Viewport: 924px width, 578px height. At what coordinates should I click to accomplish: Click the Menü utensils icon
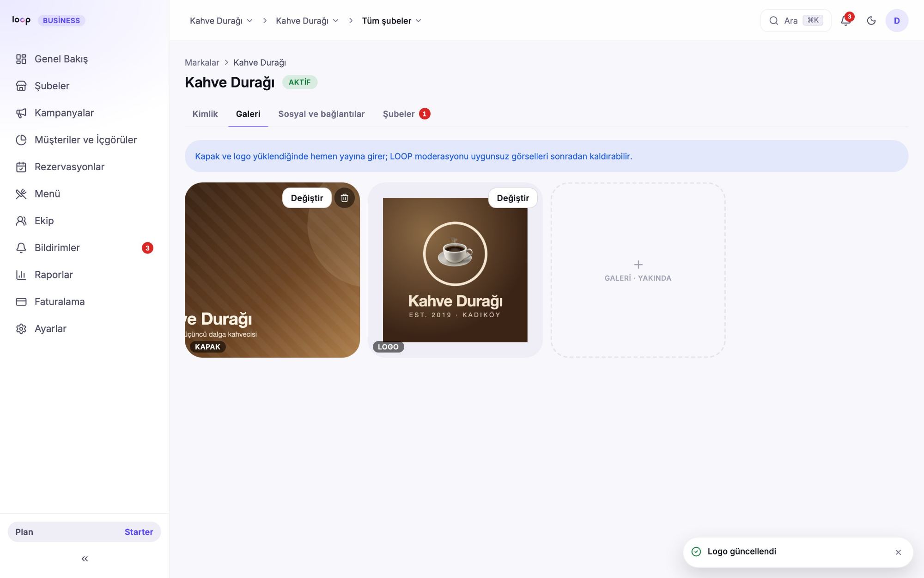click(21, 194)
